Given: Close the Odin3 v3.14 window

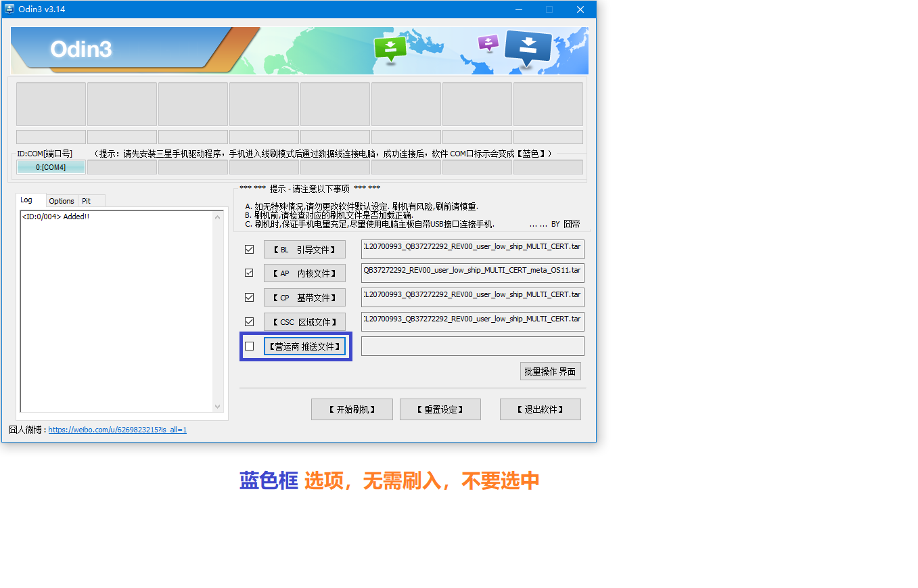Looking at the screenshot, I should click(x=580, y=9).
